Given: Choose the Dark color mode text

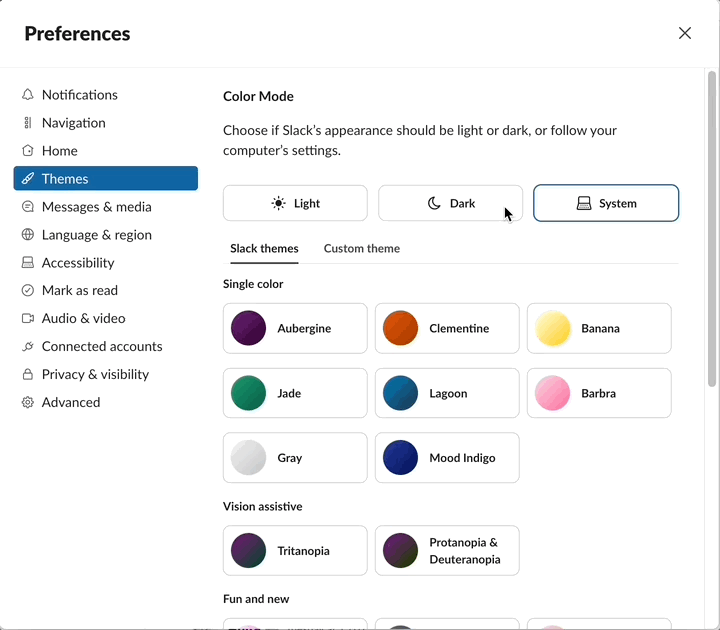Looking at the screenshot, I should coord(462,203).
